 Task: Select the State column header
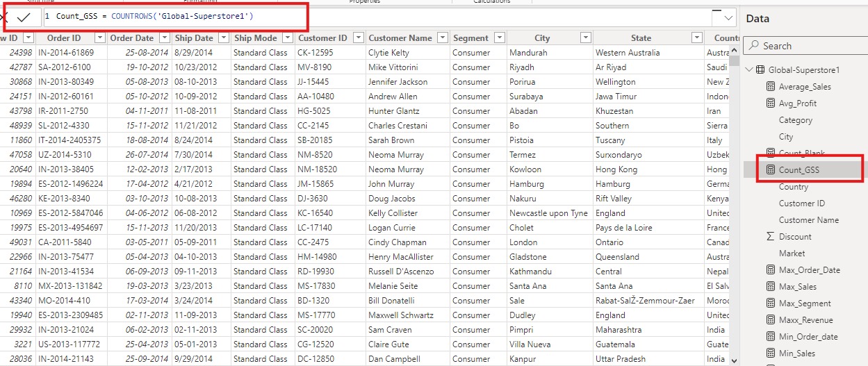(x=641, y=38)
